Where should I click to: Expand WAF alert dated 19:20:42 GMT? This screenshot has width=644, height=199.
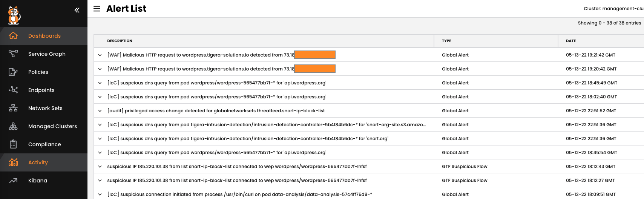point(100,69)
